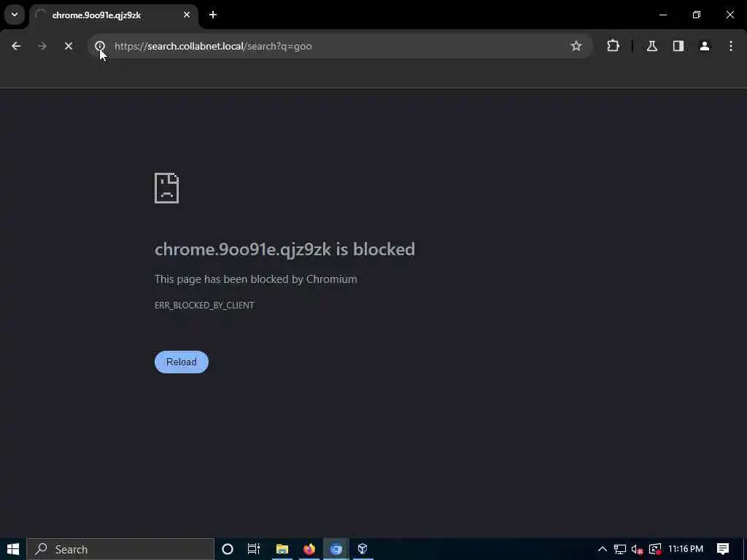Image resolution: width=747 pixels, height=560 pixels.
Task: Open the profile avatar menu
Action: [x=705, y=46]
